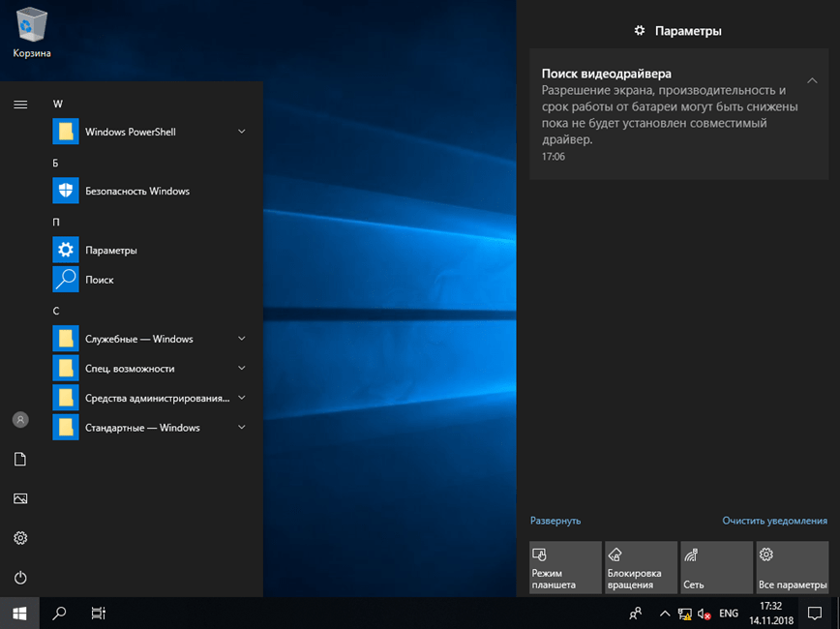Image resolution: width=840 pixels, height=629 pixels.
Task: Toggle tablet mode (Режим планшета) tile
Action: point(565,567)
